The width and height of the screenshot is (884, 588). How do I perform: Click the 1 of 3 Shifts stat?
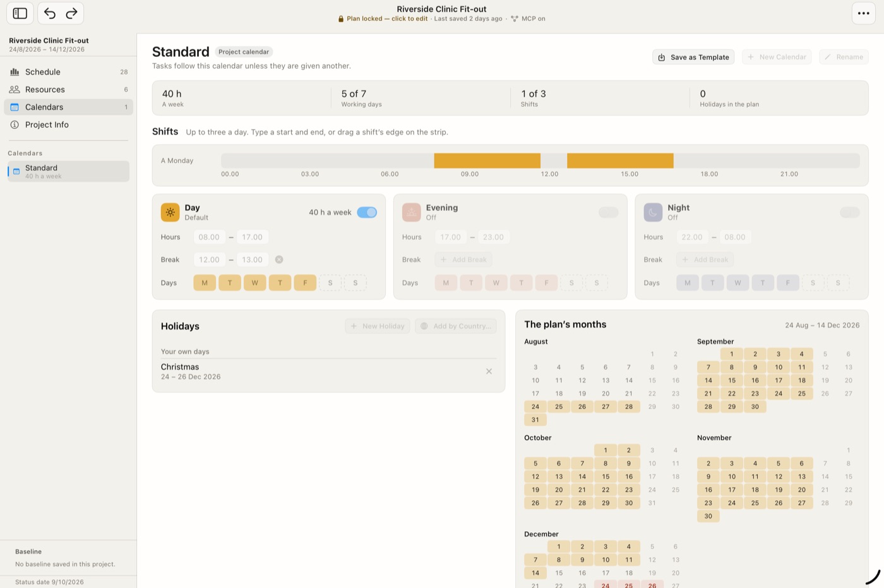point(534,98)
